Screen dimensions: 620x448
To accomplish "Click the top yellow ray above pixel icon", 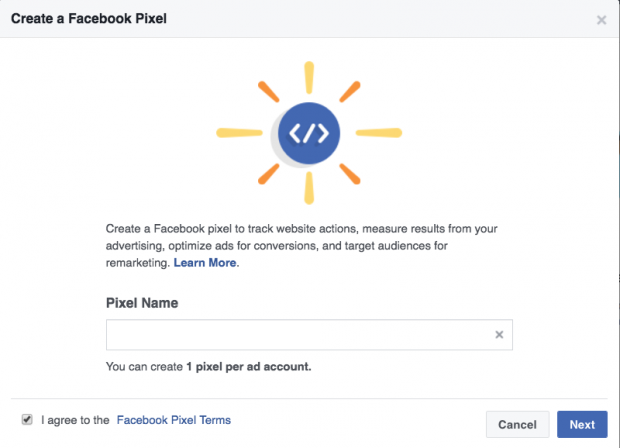I will pos(309,78).
